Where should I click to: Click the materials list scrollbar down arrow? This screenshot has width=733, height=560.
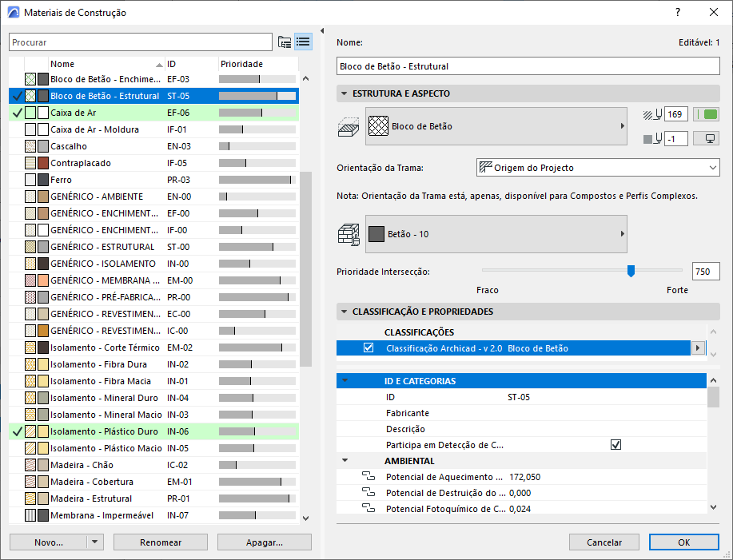tap(305, 518)
